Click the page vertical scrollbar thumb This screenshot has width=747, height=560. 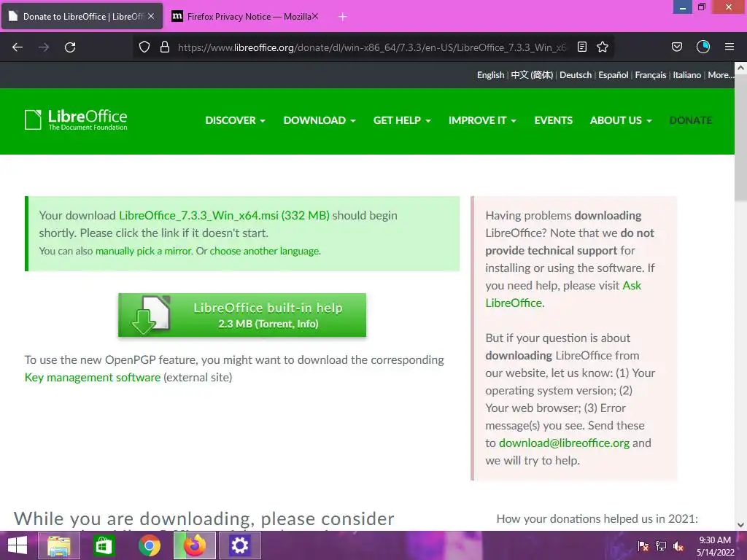741,138
